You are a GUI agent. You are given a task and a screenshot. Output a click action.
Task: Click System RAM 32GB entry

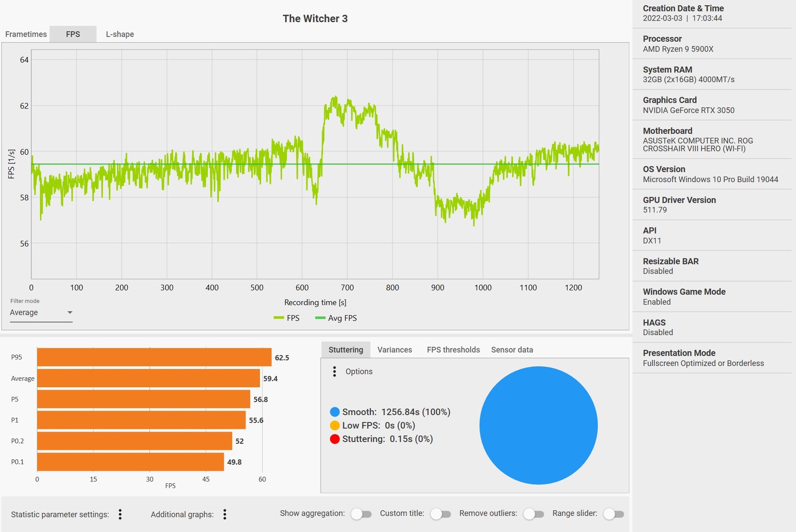pyautogui.click(x=712, y=74)
